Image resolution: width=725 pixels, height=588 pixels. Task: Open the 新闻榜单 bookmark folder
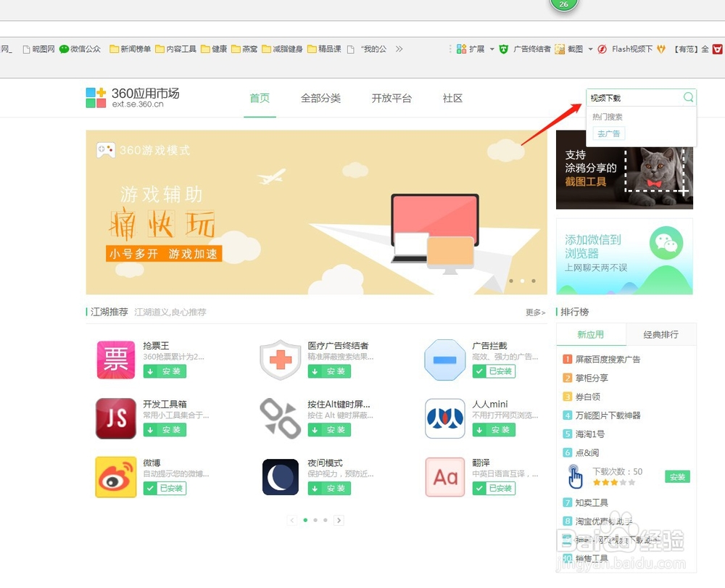coord(130,49)
